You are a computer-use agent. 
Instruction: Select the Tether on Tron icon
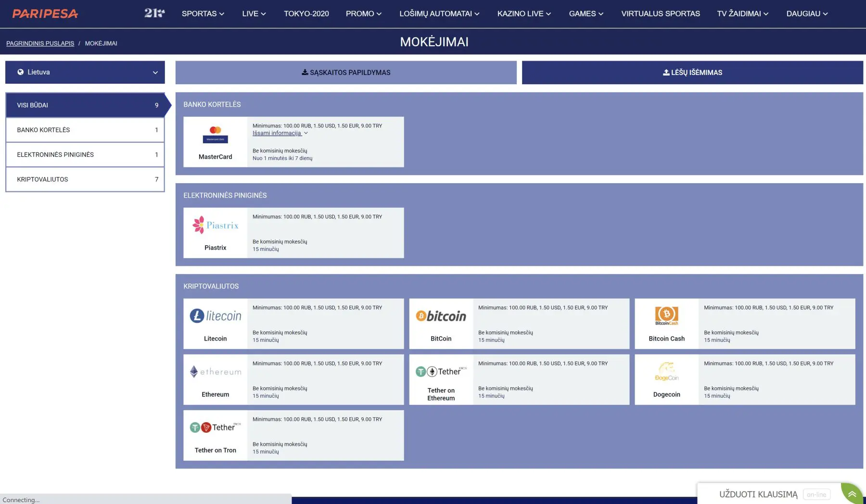pos(215,427)
